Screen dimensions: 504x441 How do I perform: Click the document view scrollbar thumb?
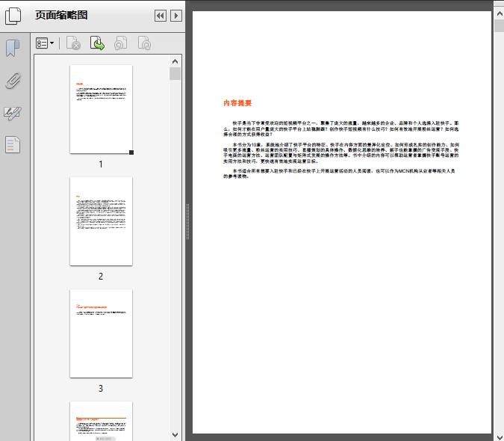point(500,25)
